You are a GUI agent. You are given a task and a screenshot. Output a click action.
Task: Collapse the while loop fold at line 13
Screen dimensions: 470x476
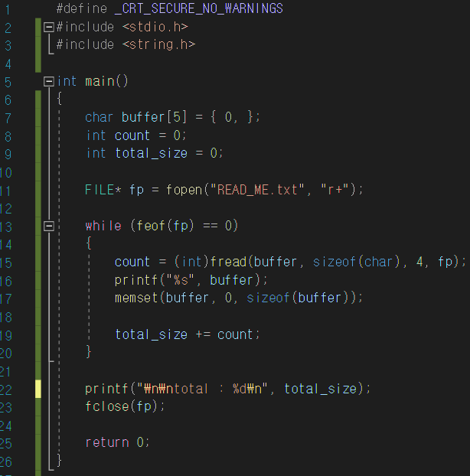click(x=48, y=227)
